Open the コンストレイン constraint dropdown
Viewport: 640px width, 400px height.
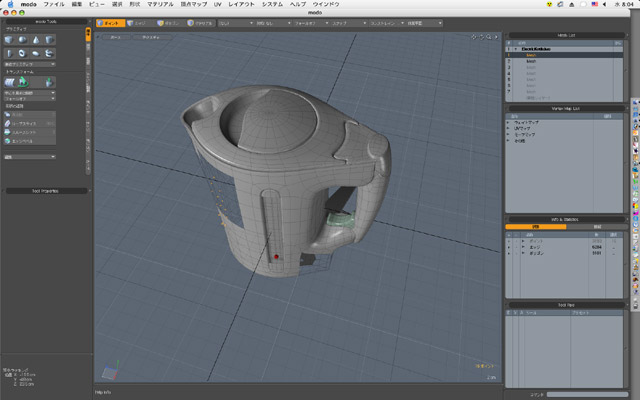coord(387,23)
